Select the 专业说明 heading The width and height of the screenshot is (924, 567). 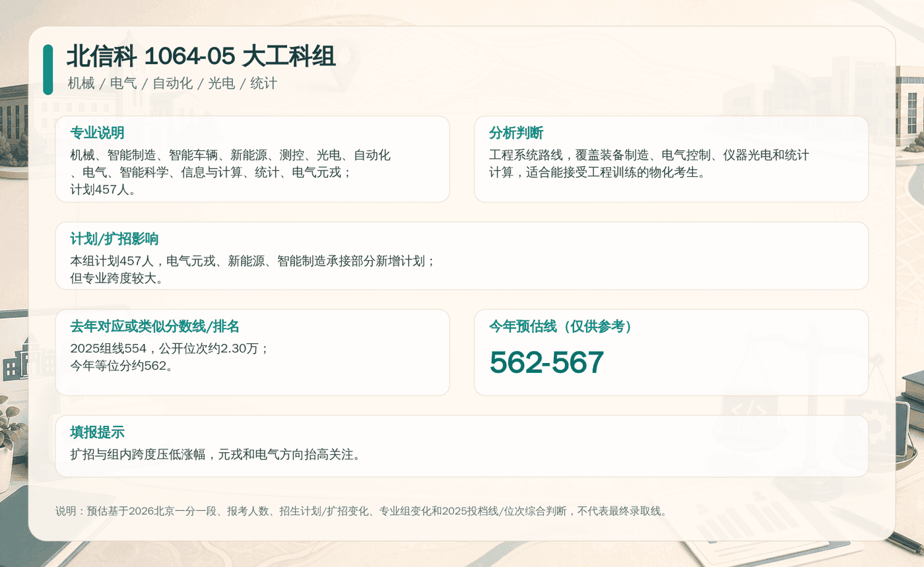coord(98,133)
